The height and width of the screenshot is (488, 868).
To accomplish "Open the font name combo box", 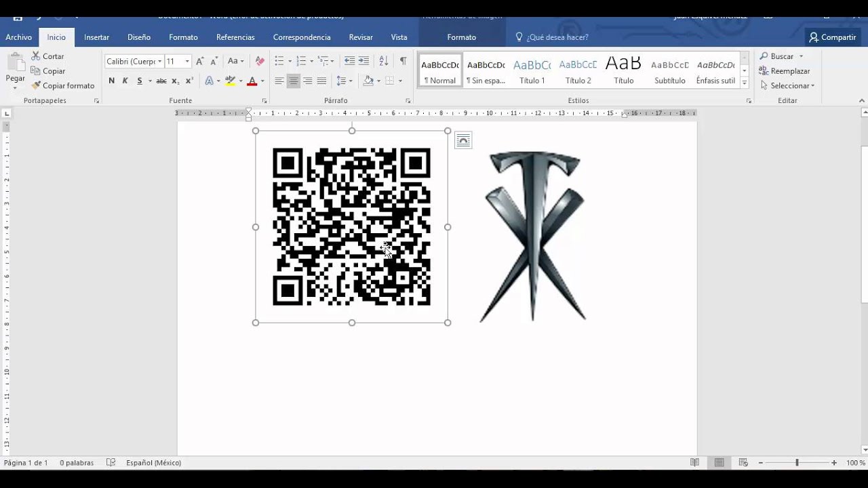I will [134, 61].
